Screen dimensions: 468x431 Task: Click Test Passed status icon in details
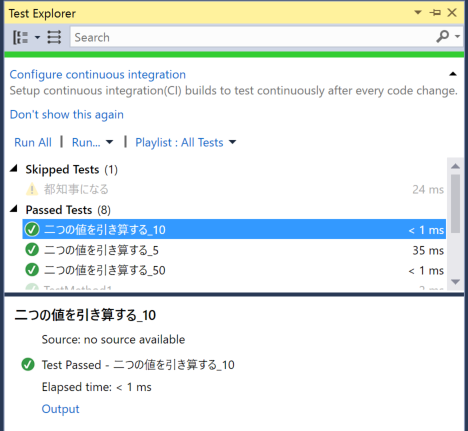click(28, 365)
